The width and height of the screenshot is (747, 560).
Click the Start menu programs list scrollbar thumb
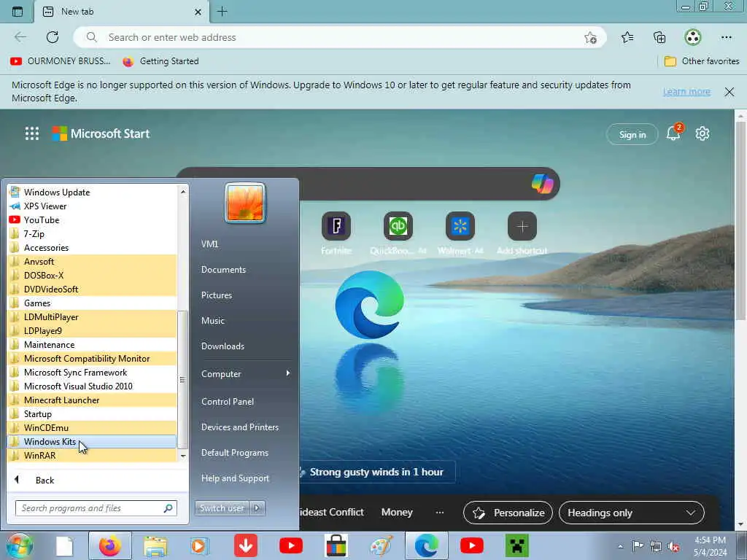coord(182,379)
